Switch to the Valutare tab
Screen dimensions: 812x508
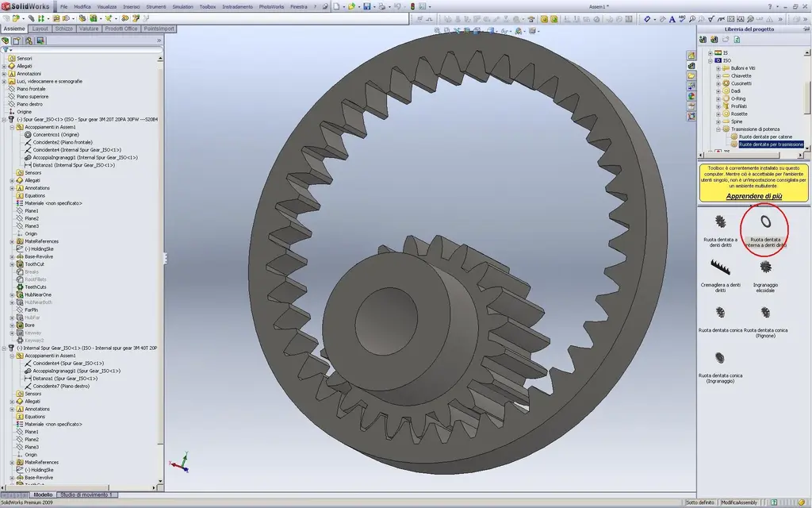tap(89, 29)
